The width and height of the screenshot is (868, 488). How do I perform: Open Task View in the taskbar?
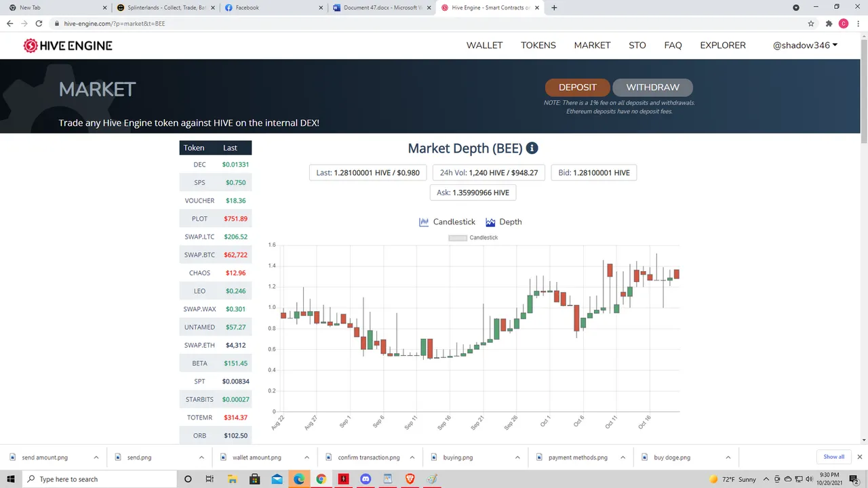coord(210,479)
